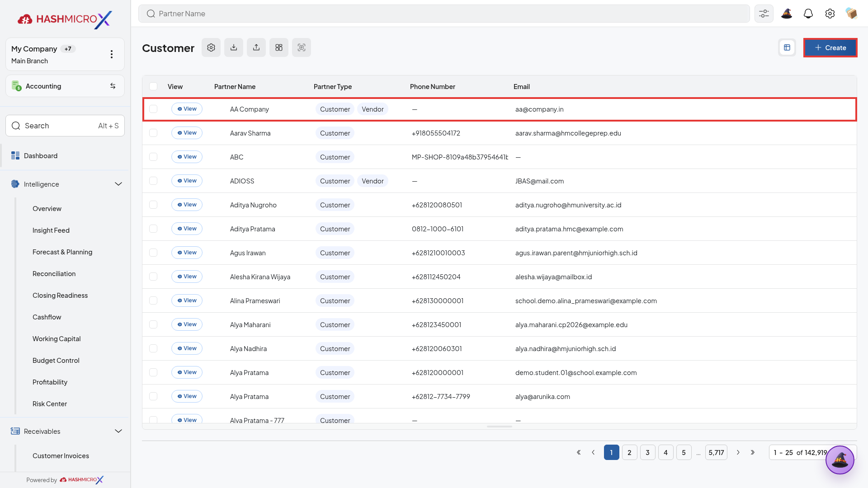
Task: Toggle the table layout icon beside Create
Action: [787, 47]
